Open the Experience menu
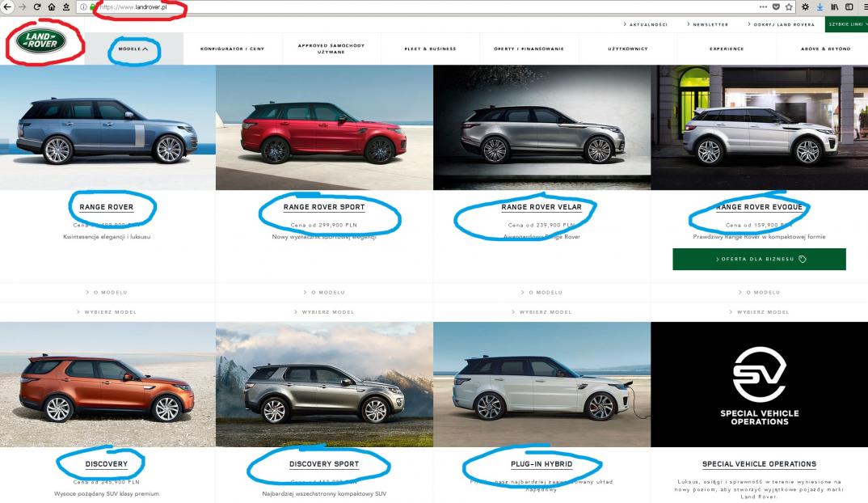Screen dimensions: 868x503 pyautogui.click(x=727, y=49)
